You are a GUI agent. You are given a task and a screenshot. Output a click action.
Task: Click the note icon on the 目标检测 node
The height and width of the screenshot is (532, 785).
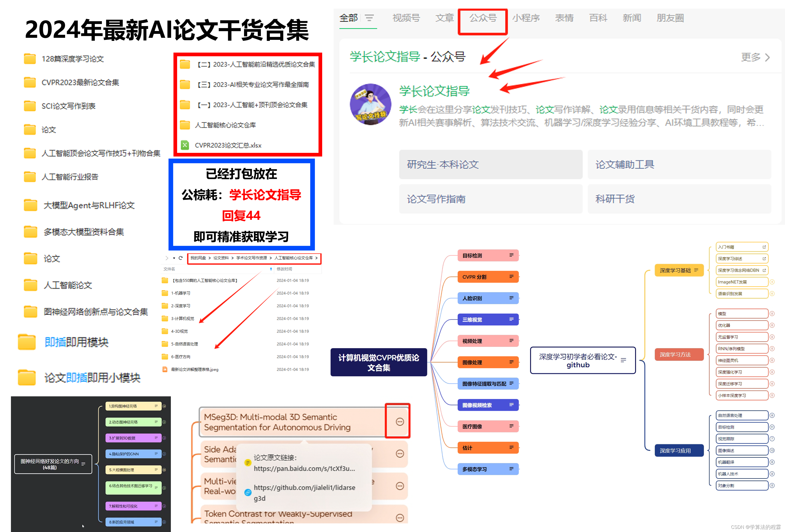pyautogui.click(x=512, y=255)
